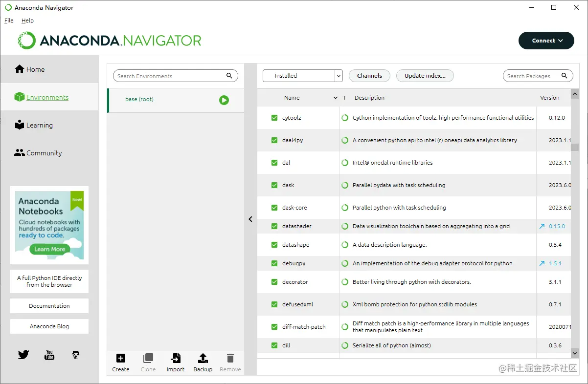Open the Twitter link icon

coord(23,355)
